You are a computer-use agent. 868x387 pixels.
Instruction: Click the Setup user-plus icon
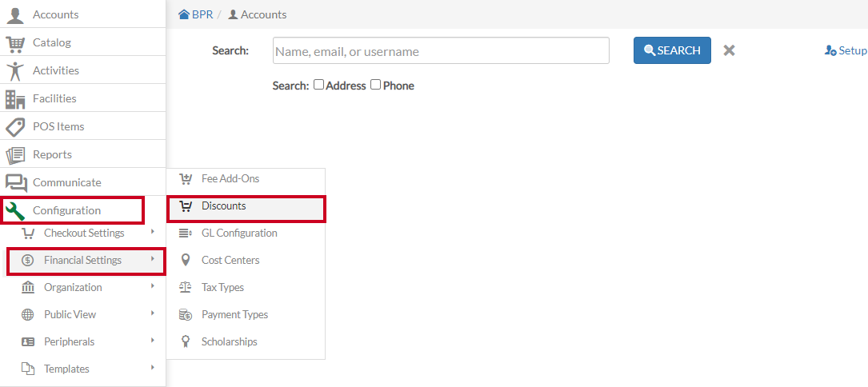[x=830, y=50]
